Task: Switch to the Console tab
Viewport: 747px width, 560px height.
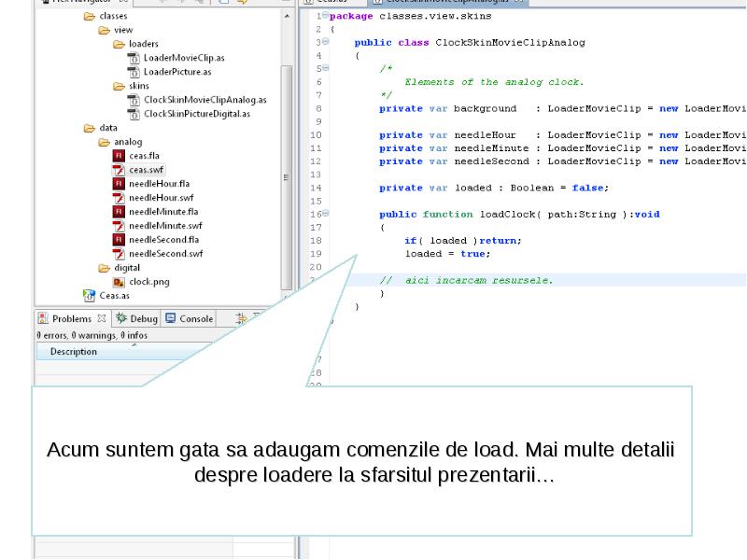Action: pyautogui.click(x=190, y=318)
